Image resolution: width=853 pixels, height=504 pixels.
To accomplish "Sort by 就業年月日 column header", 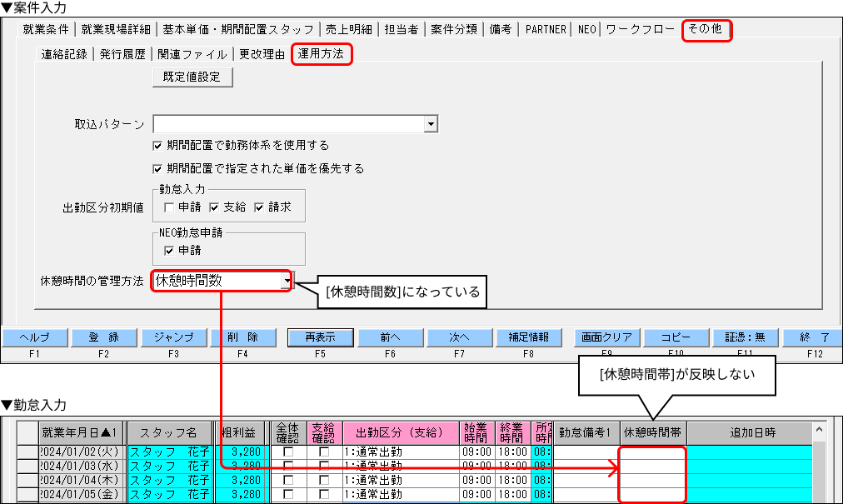I will coord(82,432).
